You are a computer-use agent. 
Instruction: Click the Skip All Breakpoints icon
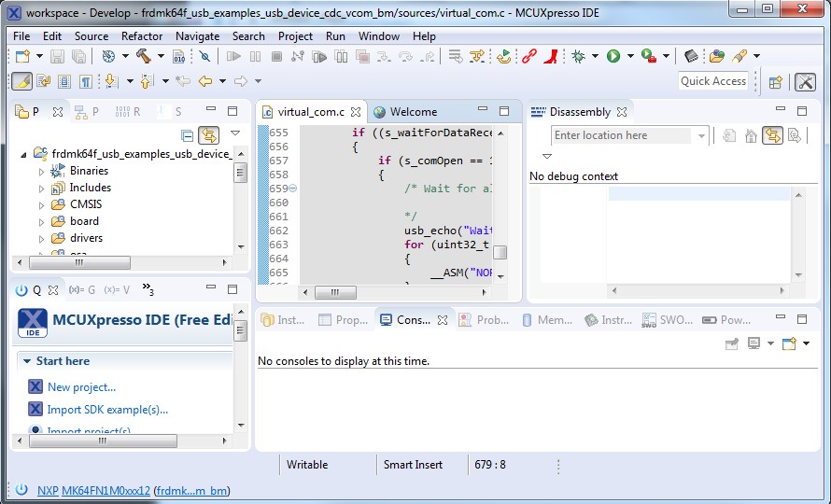(x=204, y=56)
